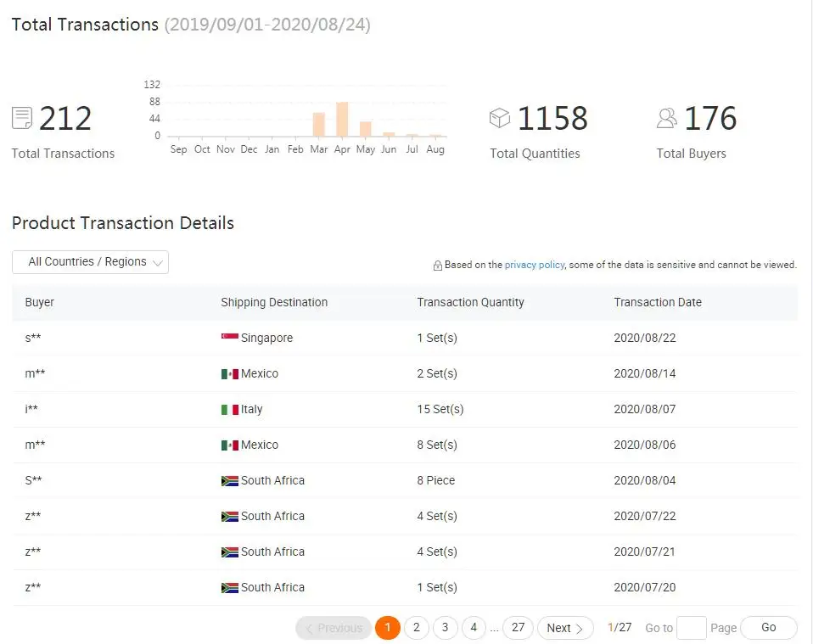813x644 pixels.
Task: Click the Total Transactions document icon
Action: tap(22, 118)
